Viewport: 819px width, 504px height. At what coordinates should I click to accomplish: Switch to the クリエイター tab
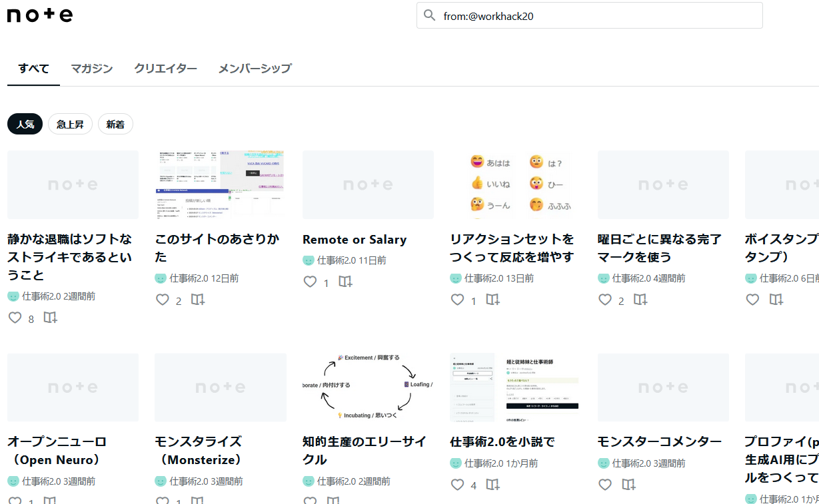165,69
